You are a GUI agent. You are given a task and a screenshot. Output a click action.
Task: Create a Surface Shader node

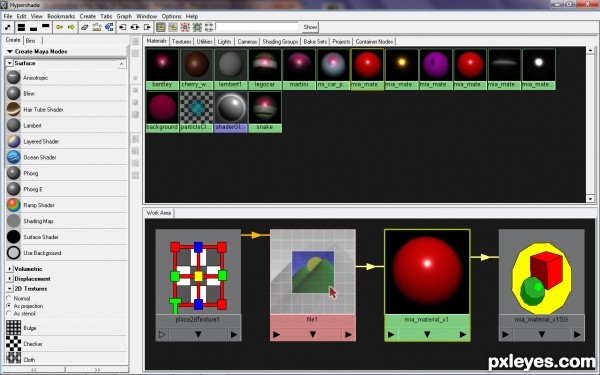pyautogui.click(x=66, y=237)
